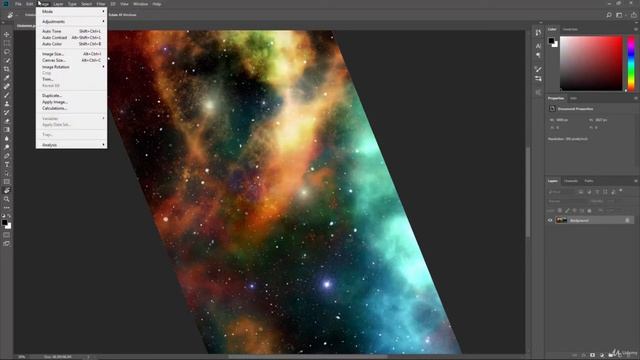Select the Rotate View tool
This screenshot has width=640, height=360.
pyautogui.click(x=7, y=190)
